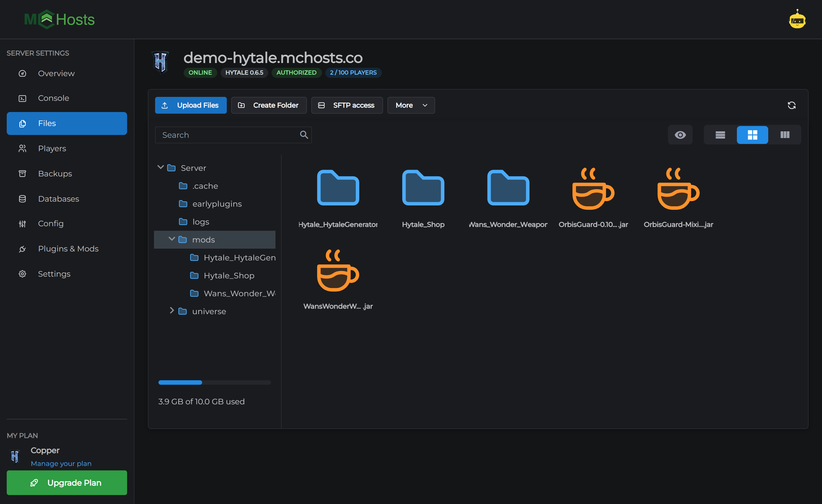Screen dimensions: 822x504
Task: Open the Console page
Action: 67,98
